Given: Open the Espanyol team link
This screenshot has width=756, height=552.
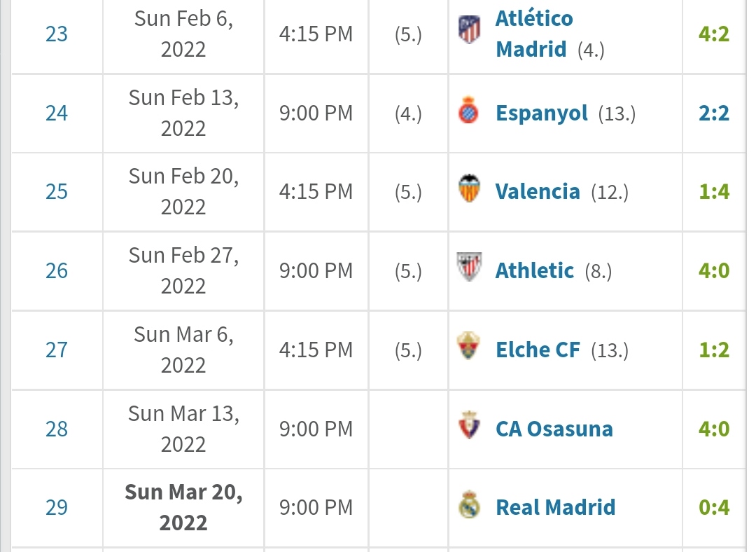Looking at the screenshot, I should 541,113.
